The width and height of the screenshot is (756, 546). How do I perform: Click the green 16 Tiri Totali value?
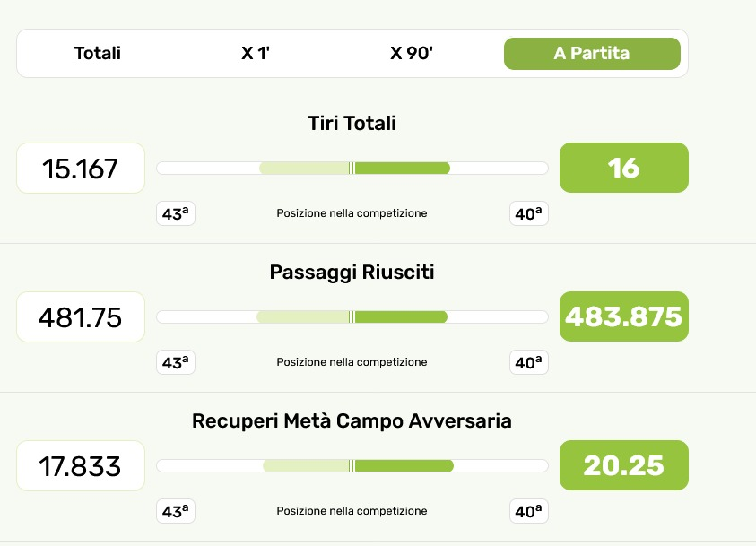[623, 168]
